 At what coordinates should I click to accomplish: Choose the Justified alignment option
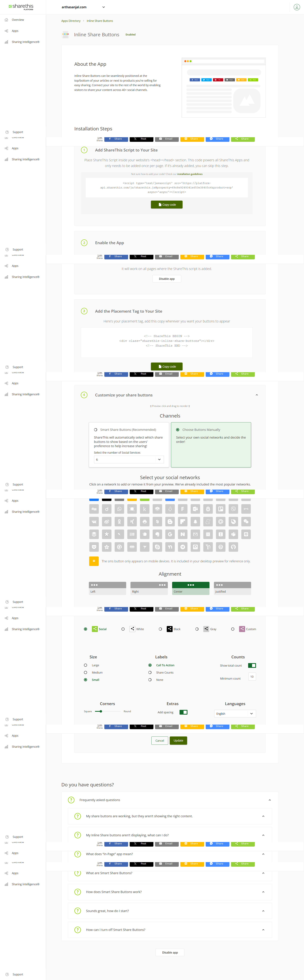coord(232,588)
